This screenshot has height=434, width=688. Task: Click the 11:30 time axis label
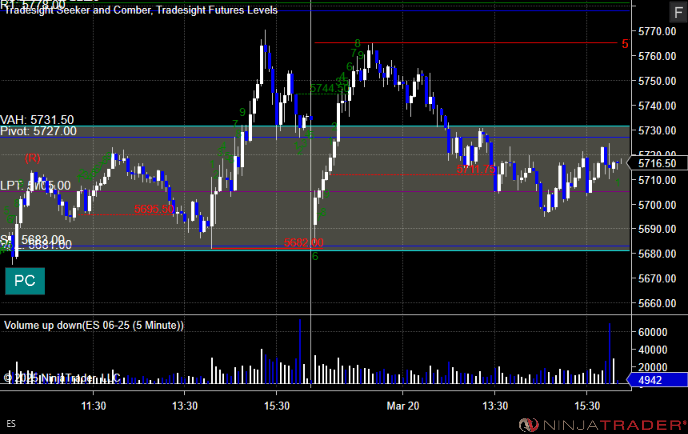[93, 406]
